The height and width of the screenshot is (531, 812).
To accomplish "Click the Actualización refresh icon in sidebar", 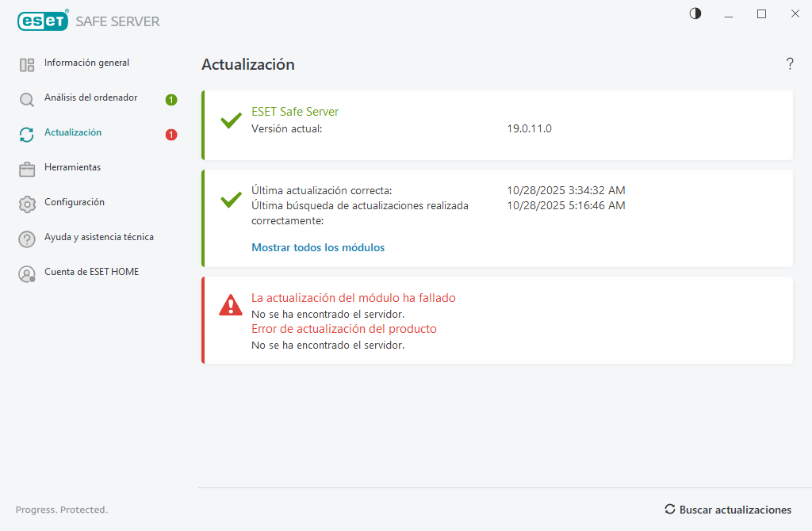I will point(26,134).
